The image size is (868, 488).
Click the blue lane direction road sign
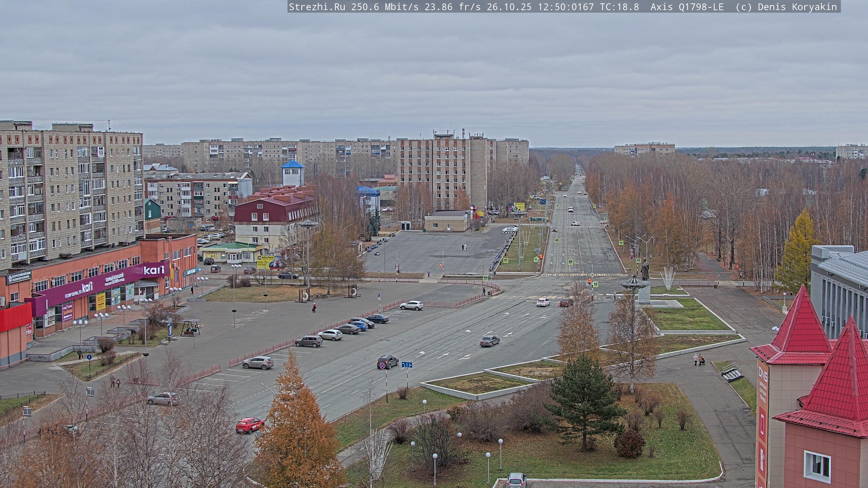point(407,365)
